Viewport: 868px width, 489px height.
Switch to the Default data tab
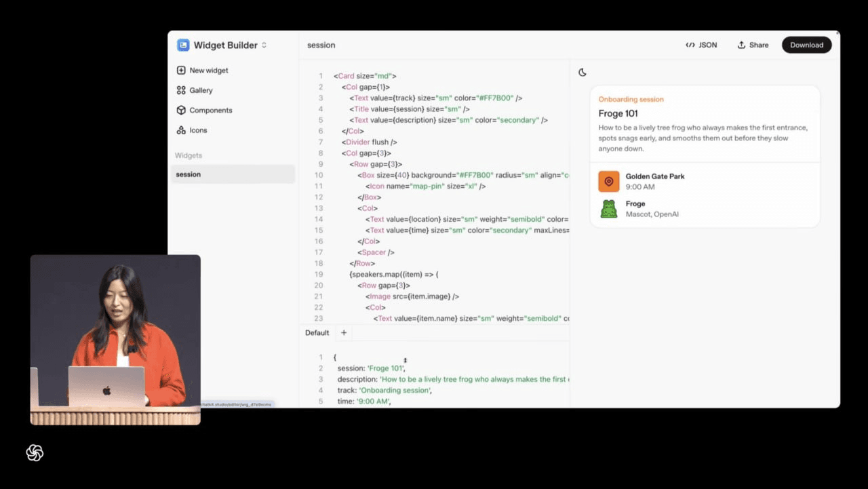317,333
